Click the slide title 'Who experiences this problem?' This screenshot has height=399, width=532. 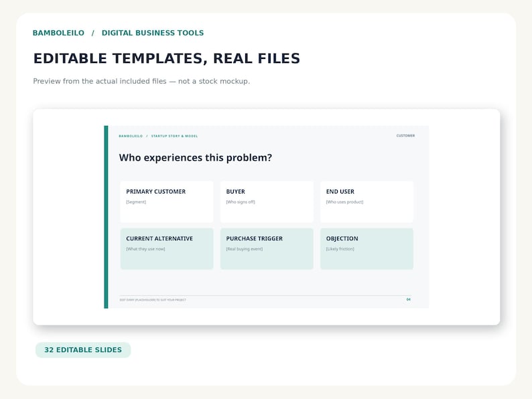(196, 157)
